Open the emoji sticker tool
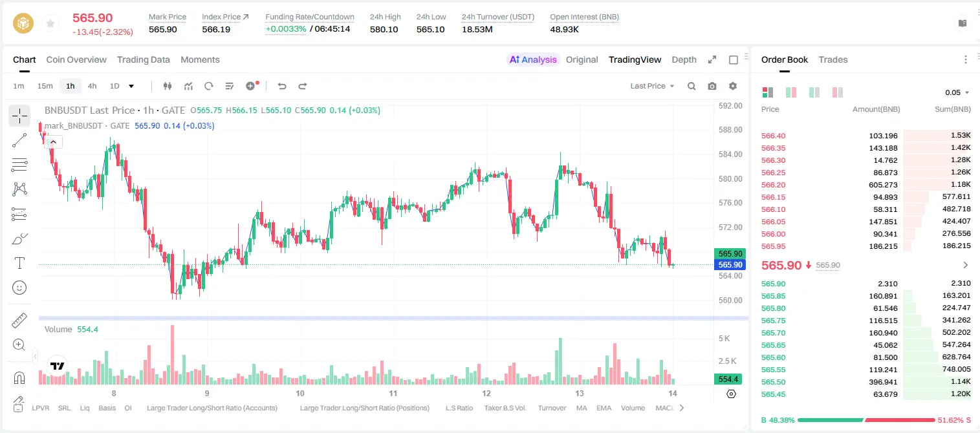 click(x=19, y=288)
